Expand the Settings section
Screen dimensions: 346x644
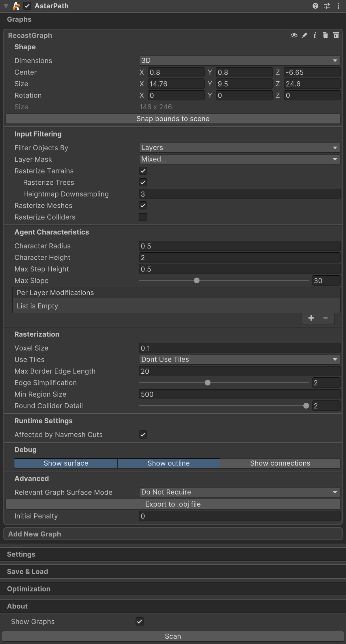coord(21,554)
